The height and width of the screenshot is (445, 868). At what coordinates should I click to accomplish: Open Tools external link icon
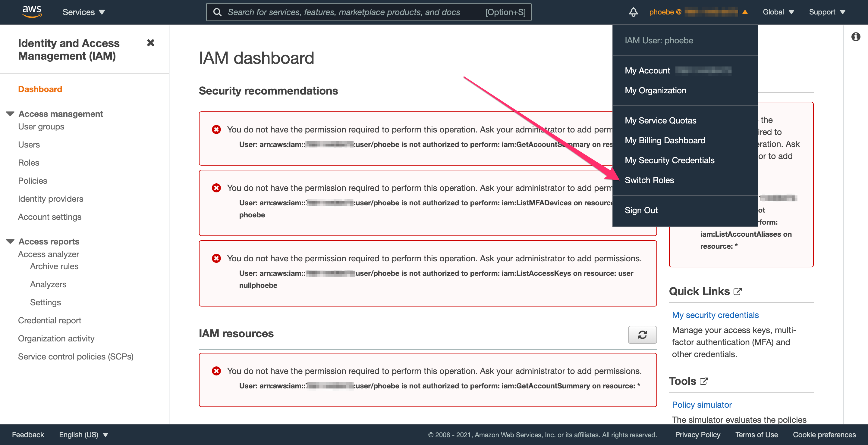[x=704, y=381]
